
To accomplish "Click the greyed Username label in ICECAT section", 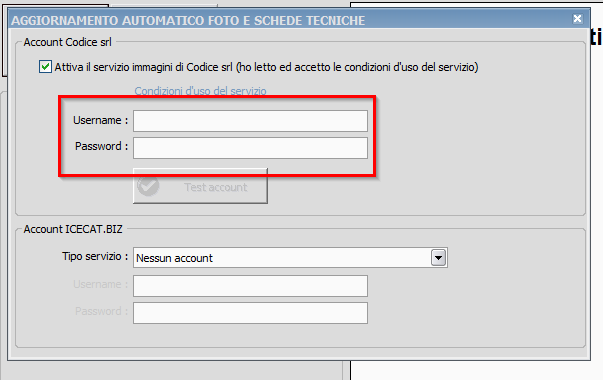I will click(100, 285).
